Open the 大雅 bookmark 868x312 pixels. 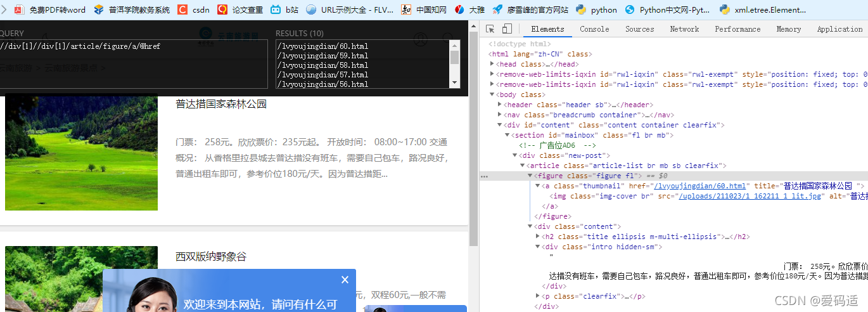(469, 10)
